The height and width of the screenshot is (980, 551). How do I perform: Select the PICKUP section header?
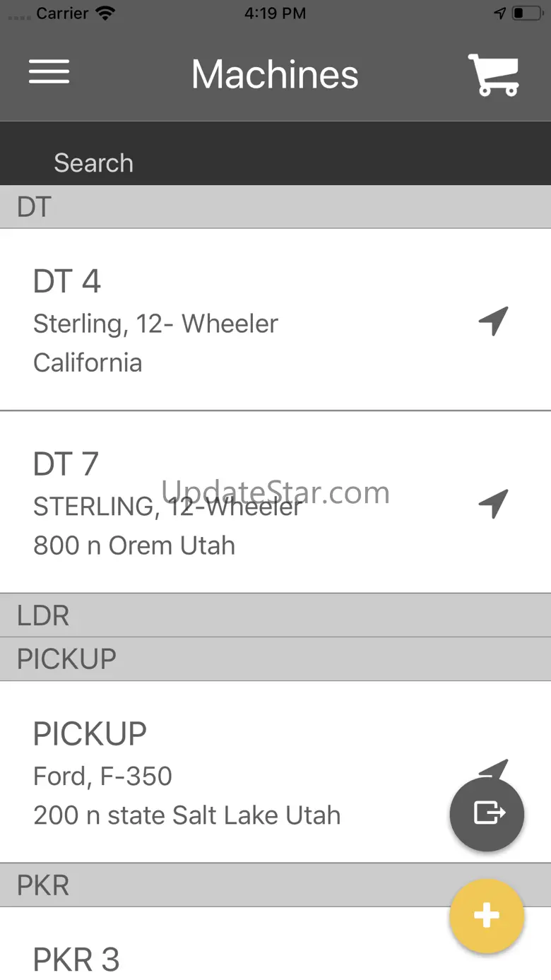click(x=275, y=659)
